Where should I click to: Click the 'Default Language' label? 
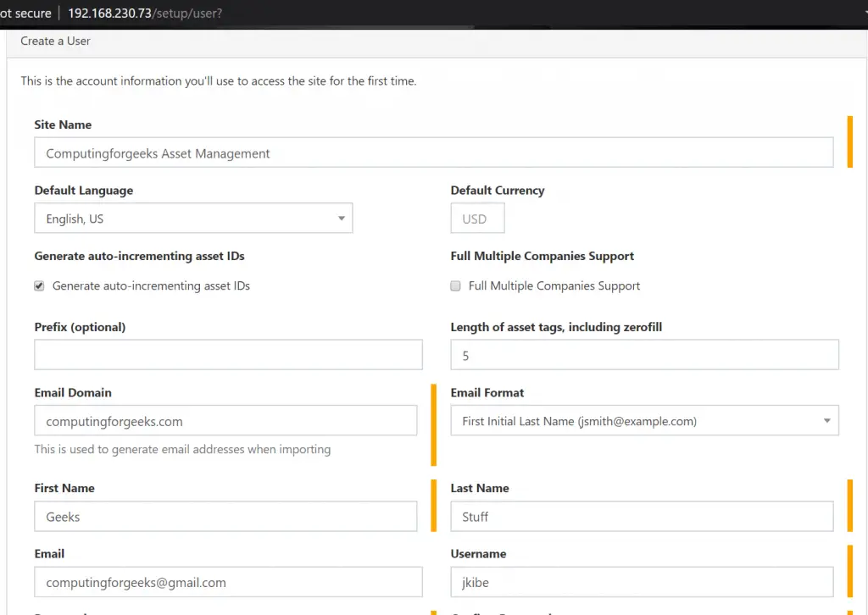point(84,191)
